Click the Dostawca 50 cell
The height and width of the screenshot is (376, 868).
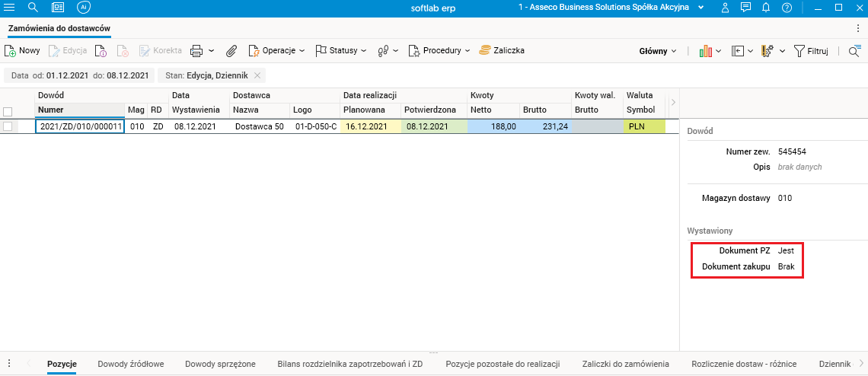tap(260, 126)
